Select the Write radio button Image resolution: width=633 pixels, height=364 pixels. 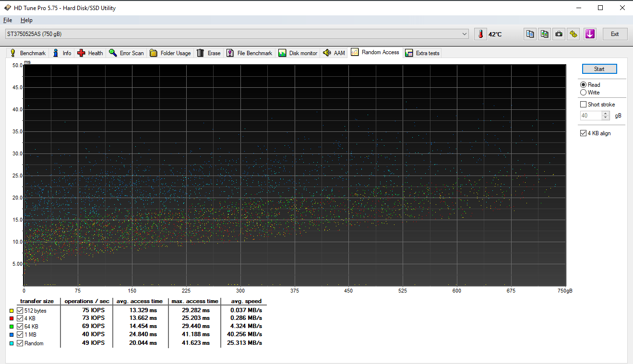583,93
